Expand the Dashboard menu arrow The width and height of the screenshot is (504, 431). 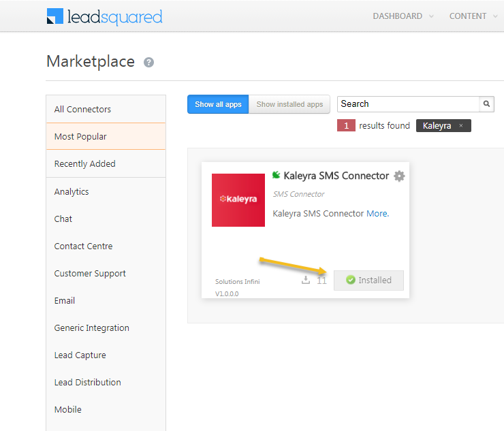click(431, 16)
